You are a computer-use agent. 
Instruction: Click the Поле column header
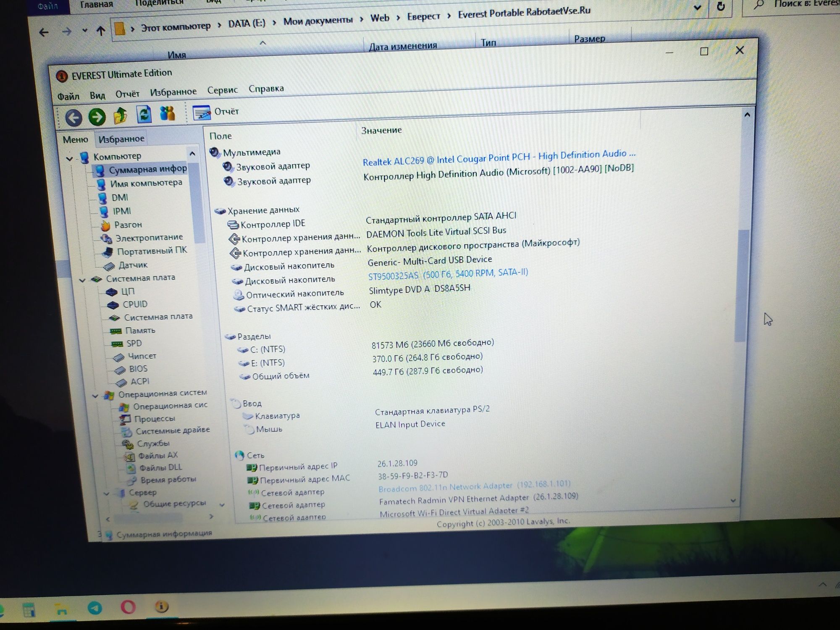(x=220, y=136)
